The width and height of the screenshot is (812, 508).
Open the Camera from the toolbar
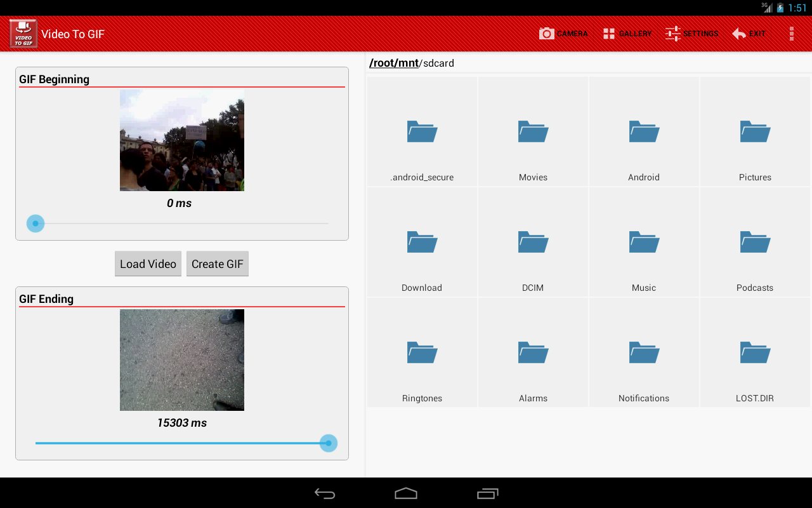[563, 34]
